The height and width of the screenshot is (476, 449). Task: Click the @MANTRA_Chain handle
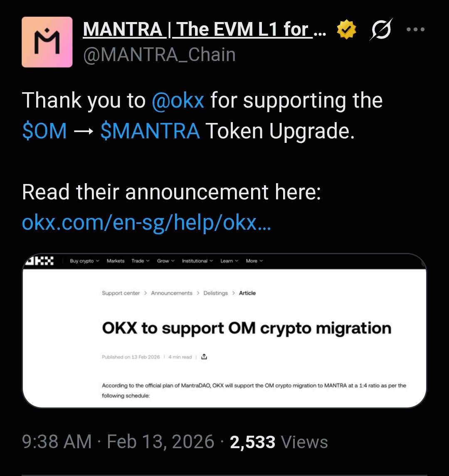(x=159, y=55)
